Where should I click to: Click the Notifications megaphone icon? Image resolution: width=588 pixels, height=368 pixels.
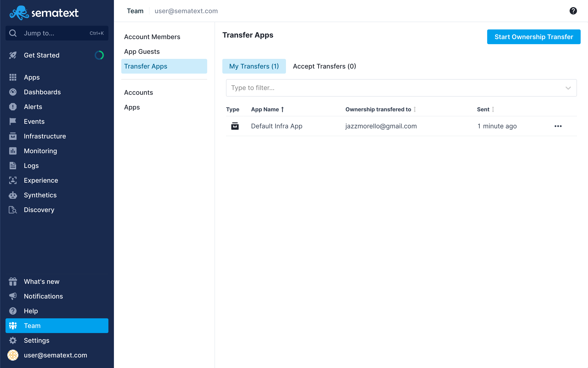13,296
